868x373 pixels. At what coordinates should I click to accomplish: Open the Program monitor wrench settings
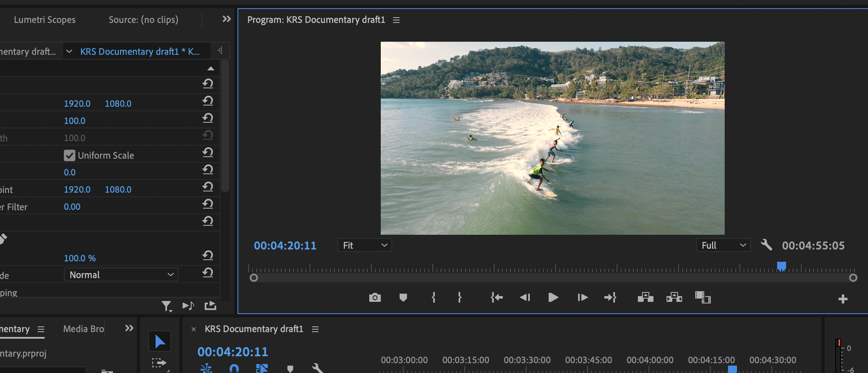coord(766,245)
